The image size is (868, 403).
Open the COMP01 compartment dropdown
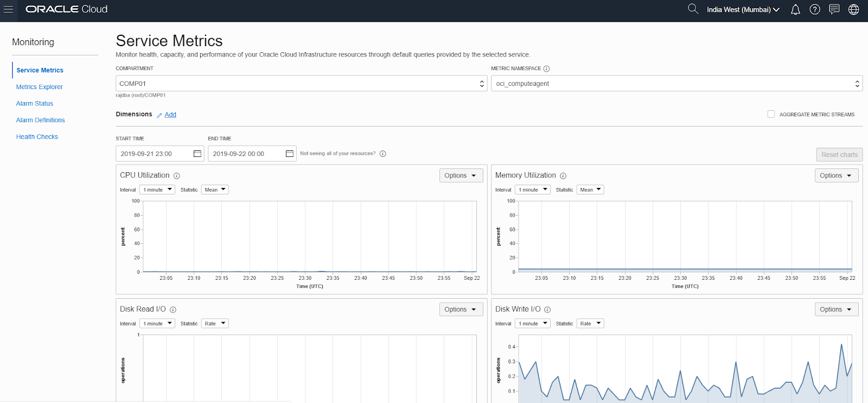tap(302, 84)
